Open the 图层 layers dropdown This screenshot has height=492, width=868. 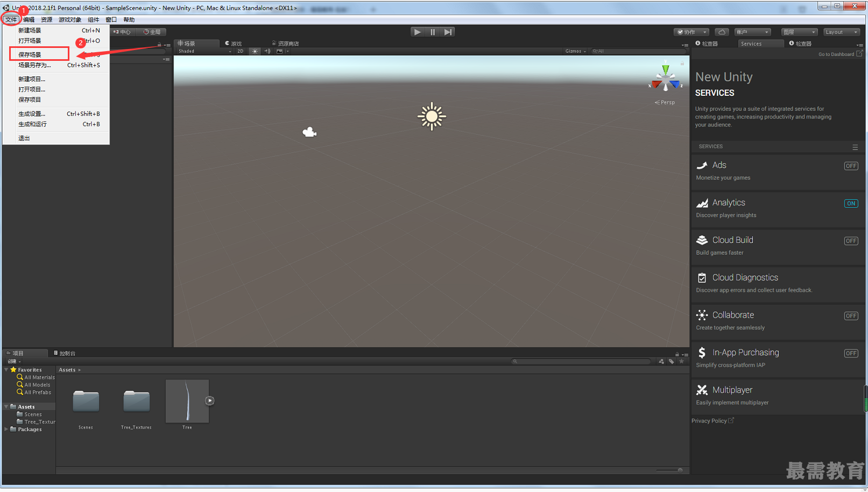(x=799, y=32)
